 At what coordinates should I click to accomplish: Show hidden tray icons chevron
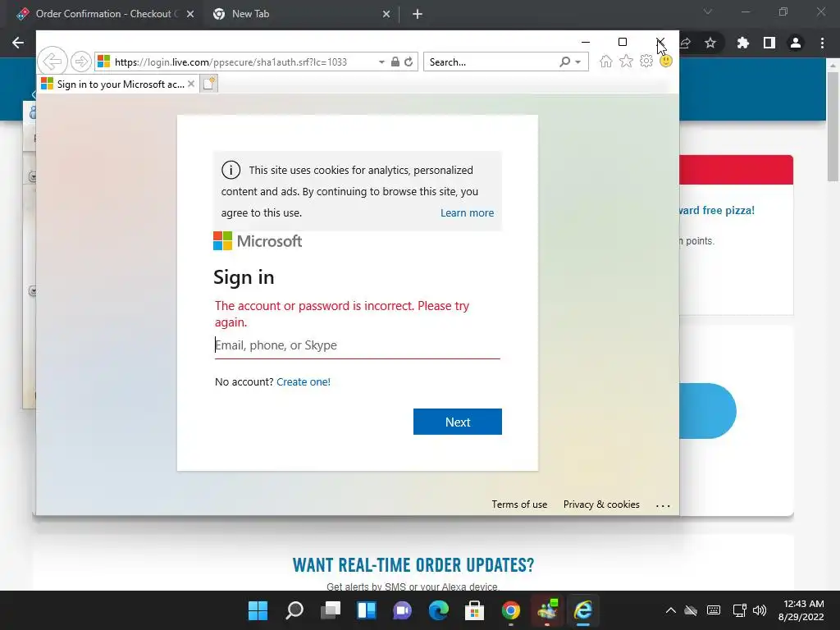coord(670,610)
